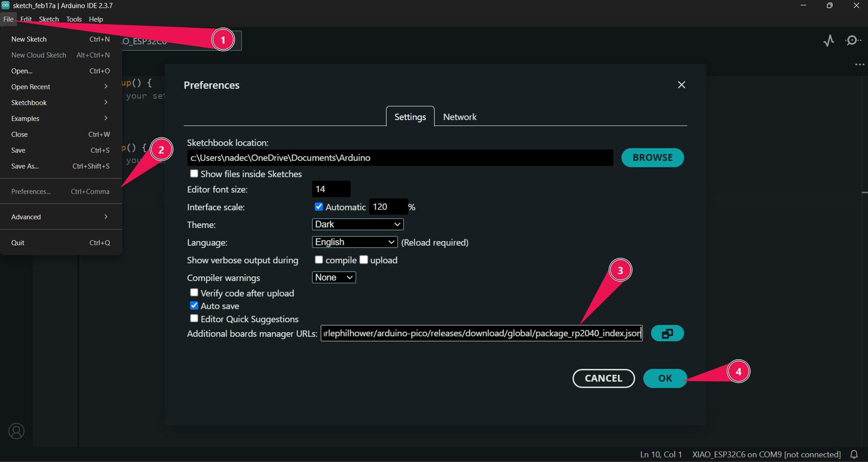Confirm preferences by clicking OK
The width and height of the screenshot is (868, 462).
(x=664, y=378)
